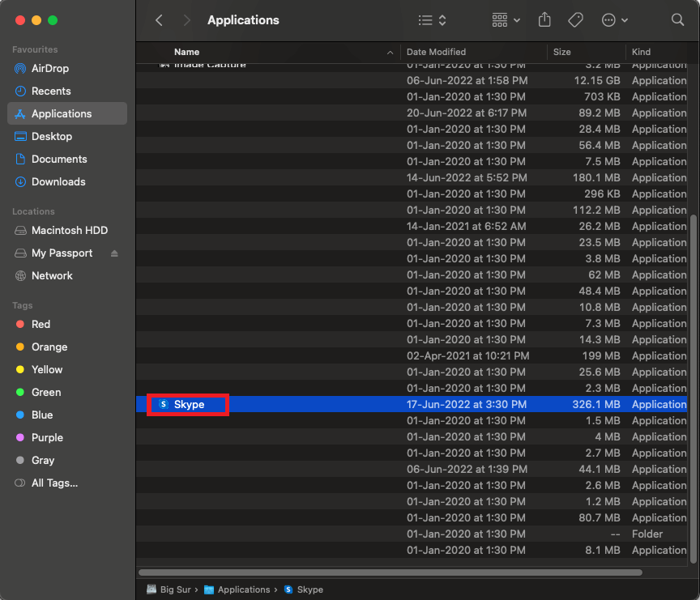700x600 pixels.
Task: Select the Skype application icon
Action: coord(164,404)
